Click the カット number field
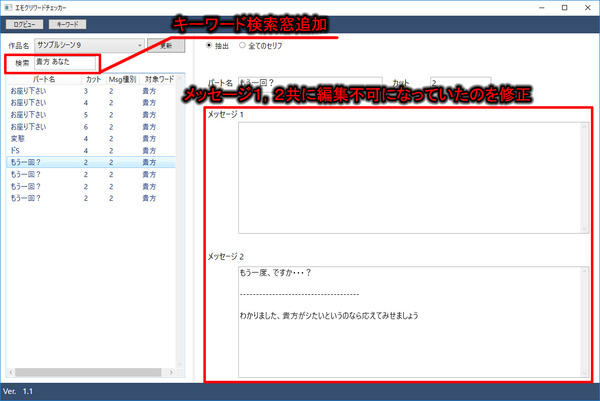600x401 pixels. pos(460,83)
